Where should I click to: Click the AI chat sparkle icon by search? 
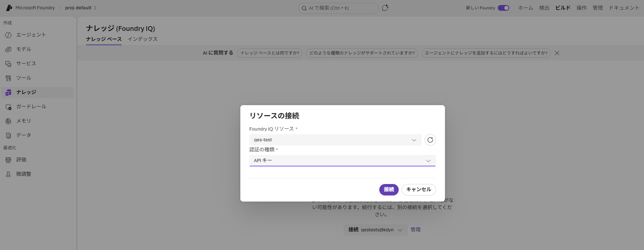point(385,8)
